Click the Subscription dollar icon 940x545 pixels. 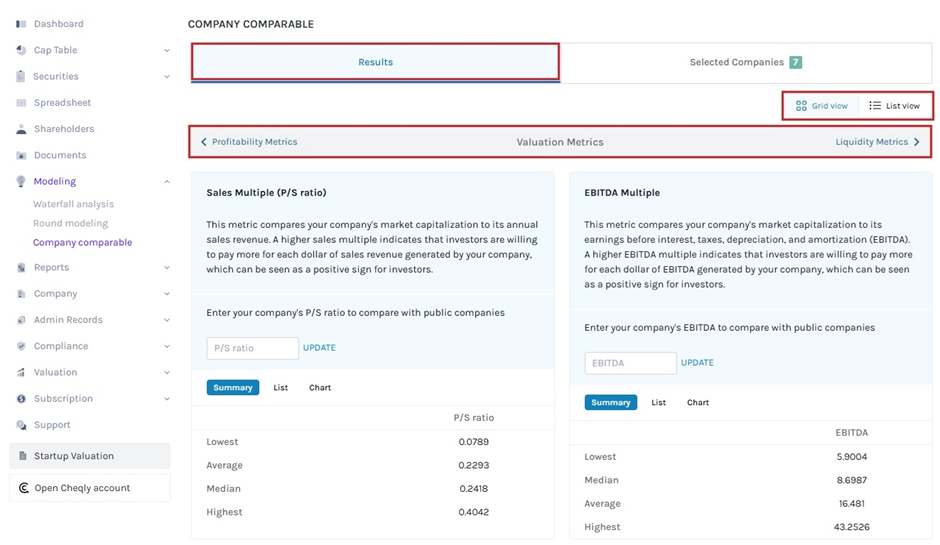[21, 399]
